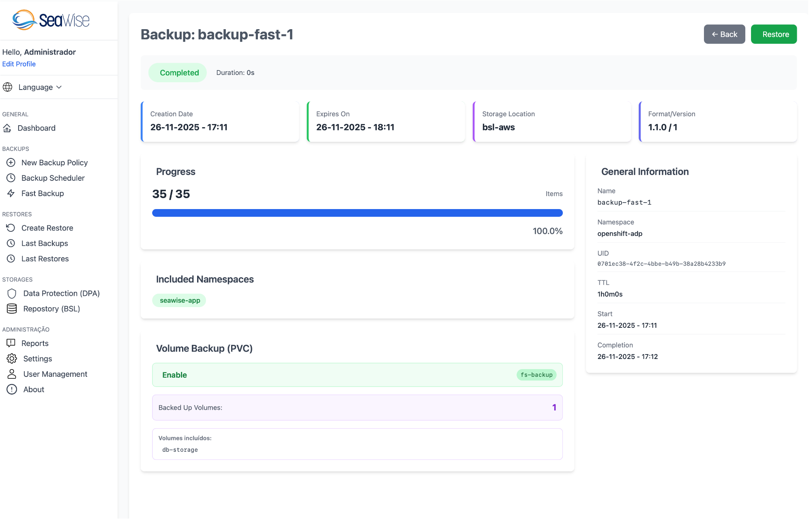Click the Edit Profile link
This screenshot has width=811, height=532.
(x=19, y=64)
